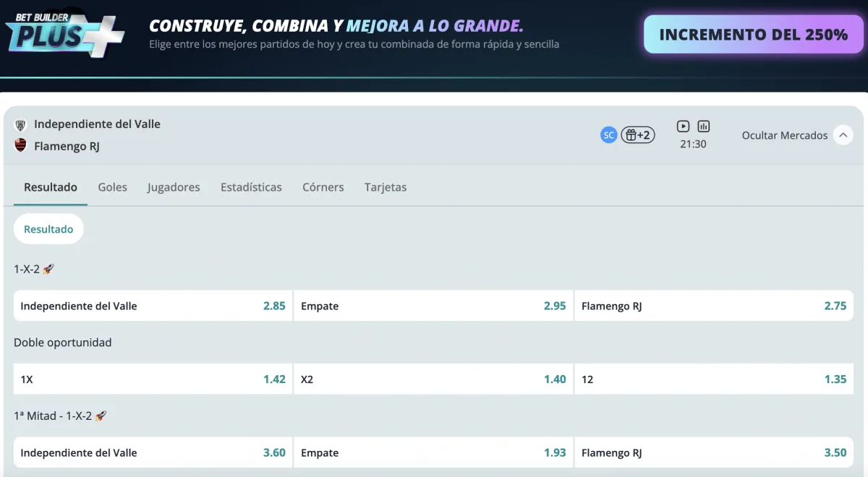
Task: Pick double chance X2 at 1.40
Action: [433, 379]
